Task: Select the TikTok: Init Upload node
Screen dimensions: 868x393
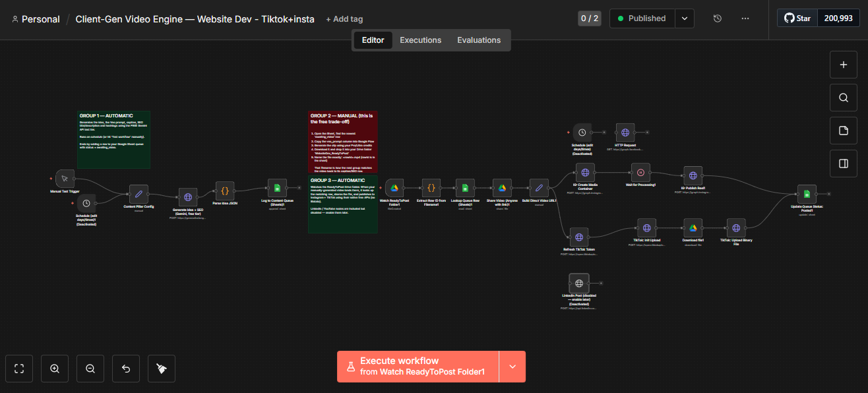Action: (x=647, y=228)
